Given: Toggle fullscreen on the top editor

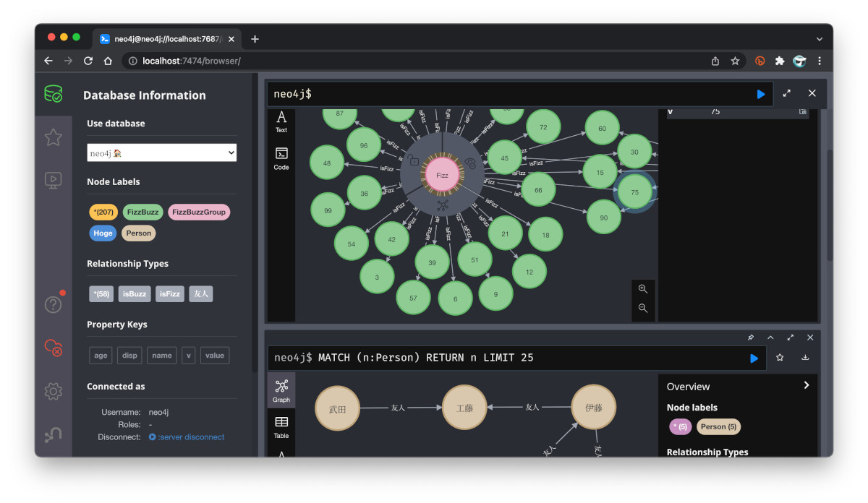Looking at the screenshot, I should [786, 94].
